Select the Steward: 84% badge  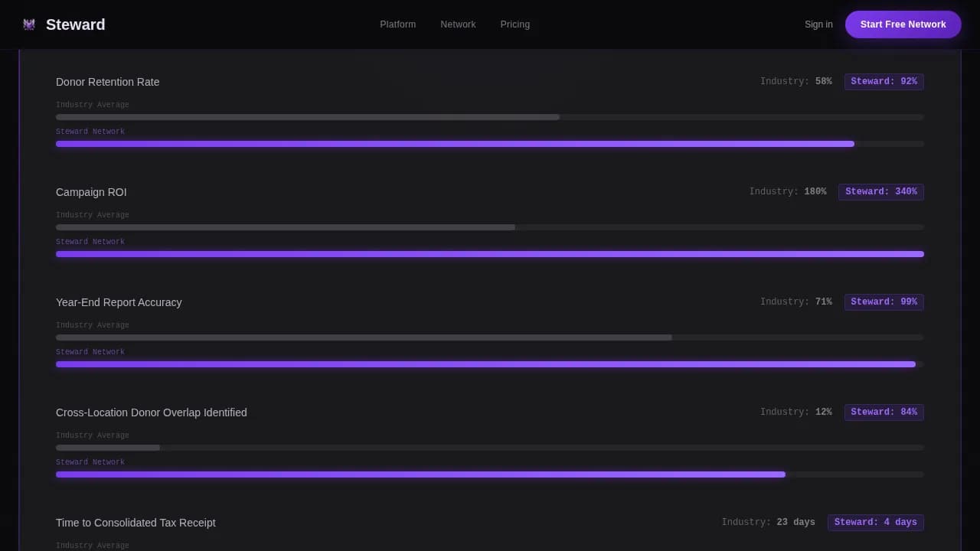click(x=884, y=412)
